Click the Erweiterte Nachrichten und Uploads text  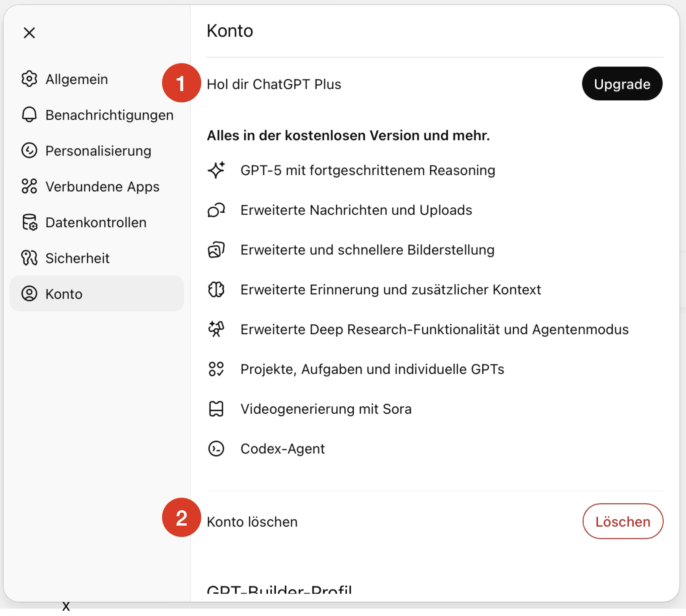[x=356, y=210]
